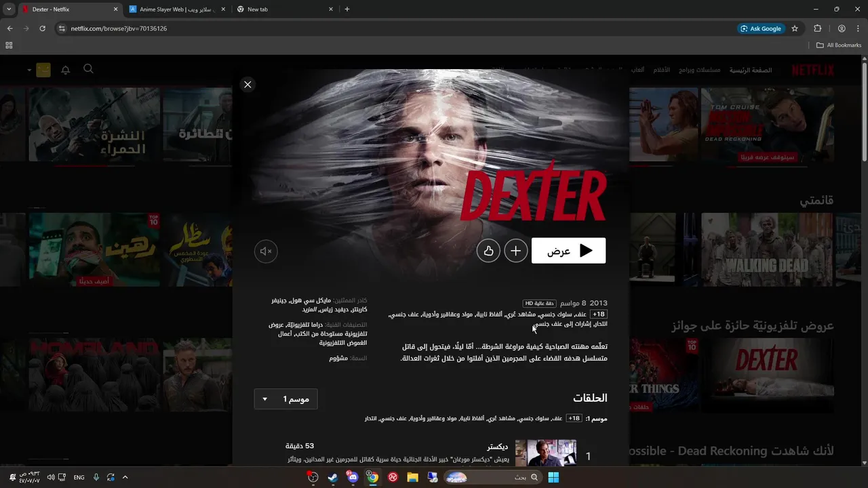
Task: Select النشرة الحمراء thumbnail in background
Action: (94, 124)
